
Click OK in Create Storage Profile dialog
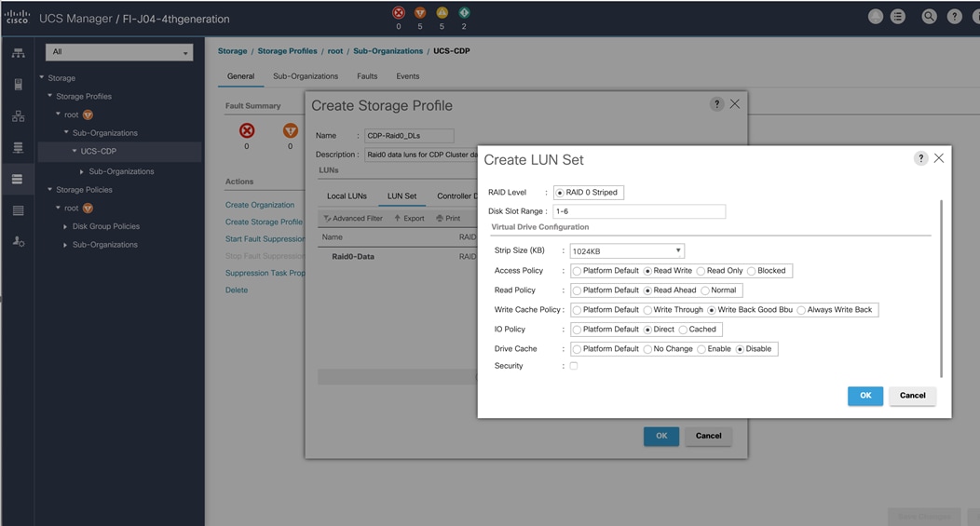(x=661, y=436)
